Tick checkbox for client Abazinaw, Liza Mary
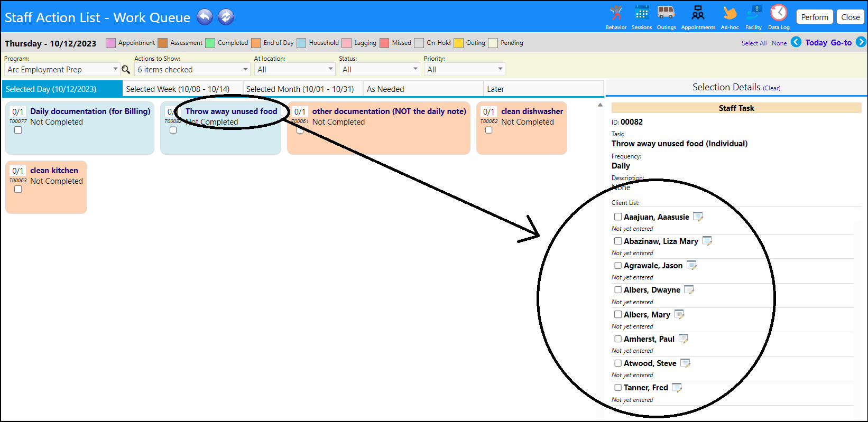Image resolution: width=868 pixels, height=422 pixels. coord(617,241)
